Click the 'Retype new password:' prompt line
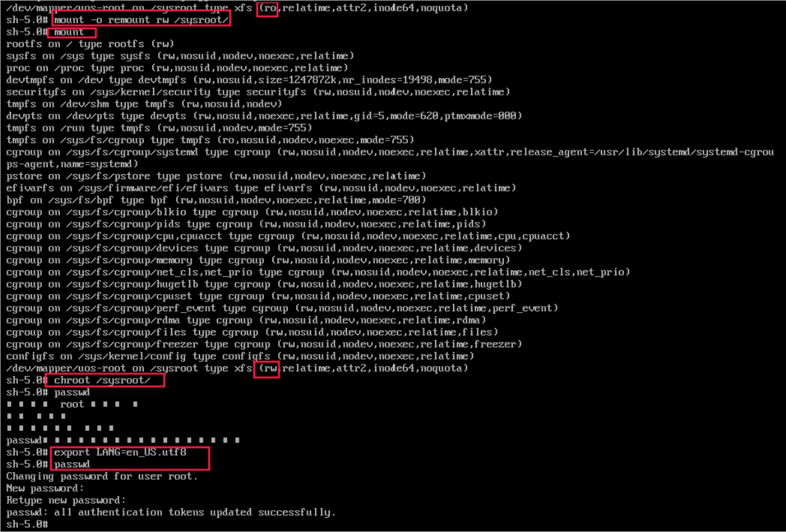The image size is (786, 532). point(66,500)
